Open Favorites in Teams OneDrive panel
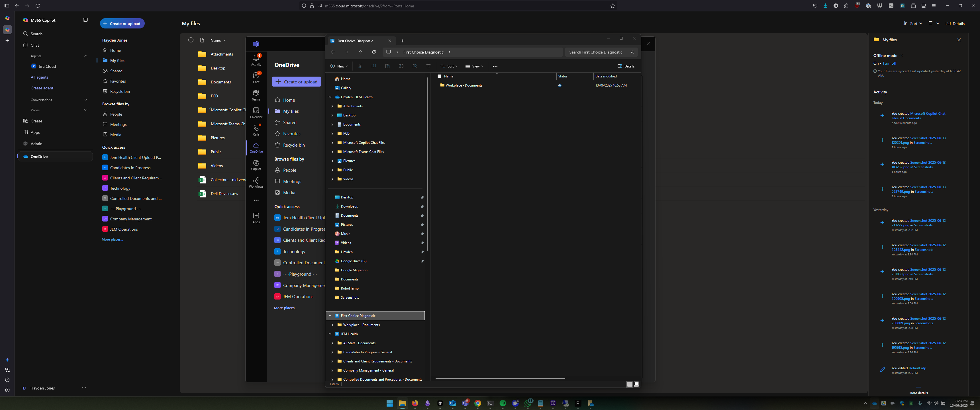980x410 pixels. point(288,134)
